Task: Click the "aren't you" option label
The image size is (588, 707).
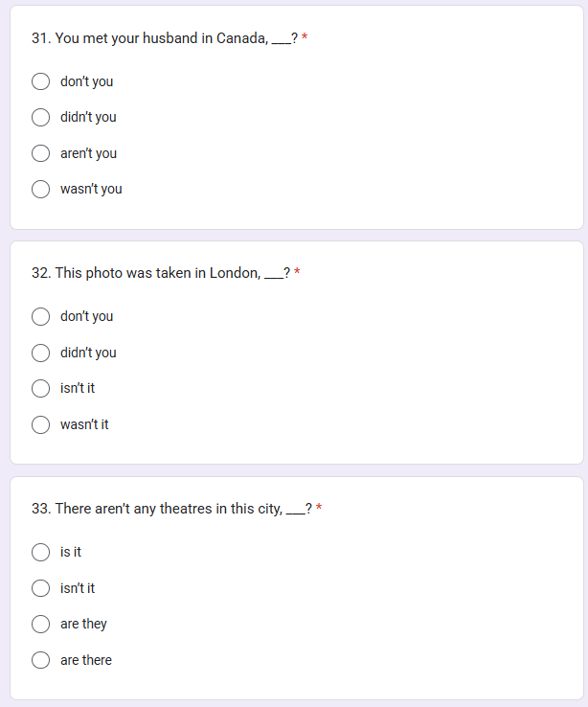Action: (88, 153)
